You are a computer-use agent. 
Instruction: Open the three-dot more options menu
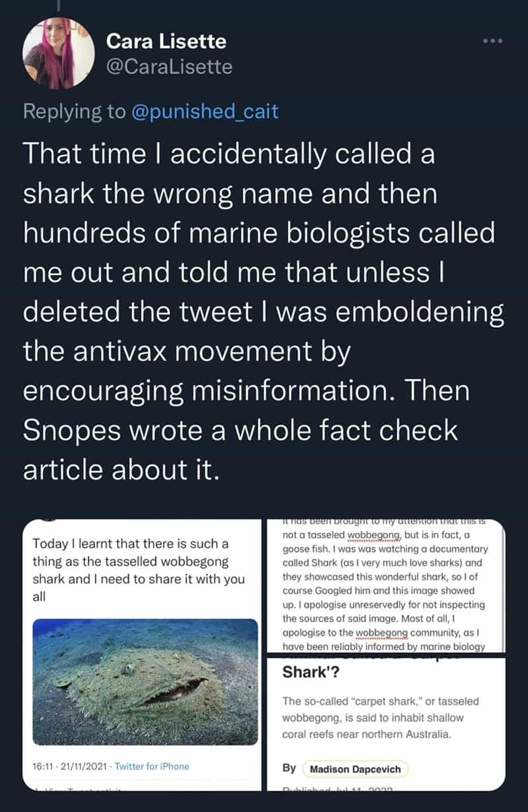[x=491, y=40]
